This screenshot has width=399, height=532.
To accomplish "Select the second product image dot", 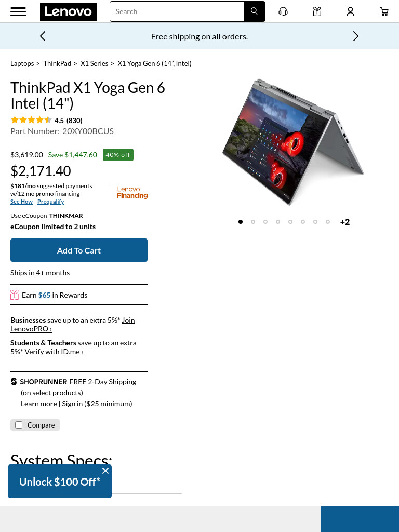I will pyautogui.click(x=253, y=222).
